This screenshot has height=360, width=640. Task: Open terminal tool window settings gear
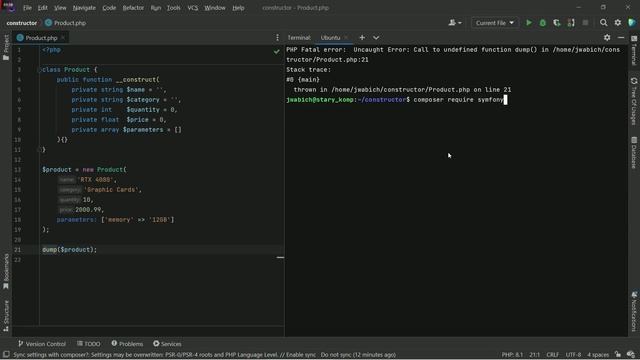coord(607,38)
